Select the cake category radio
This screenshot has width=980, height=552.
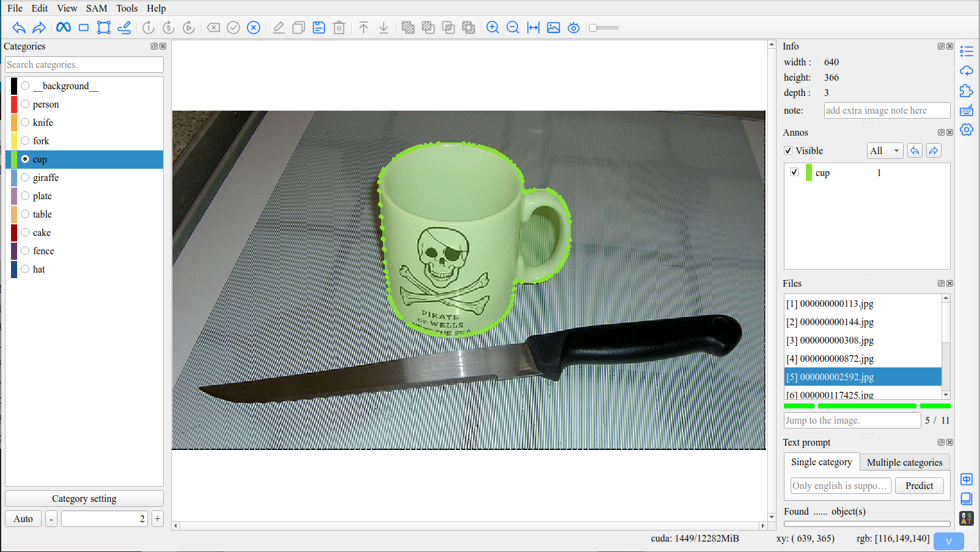coord(25,232)
